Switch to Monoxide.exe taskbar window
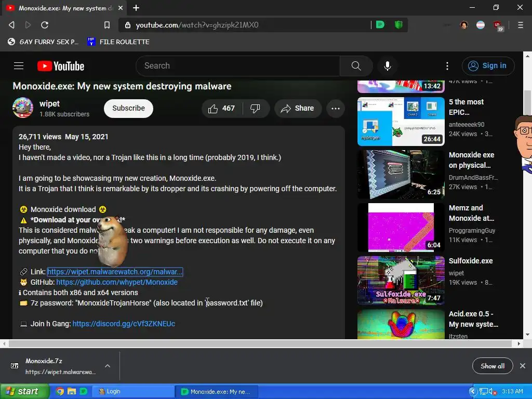 (217, 392)
